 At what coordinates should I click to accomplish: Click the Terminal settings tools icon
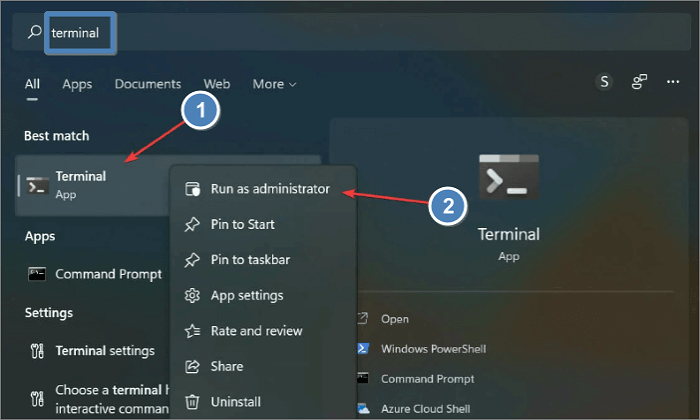(37, 351)
